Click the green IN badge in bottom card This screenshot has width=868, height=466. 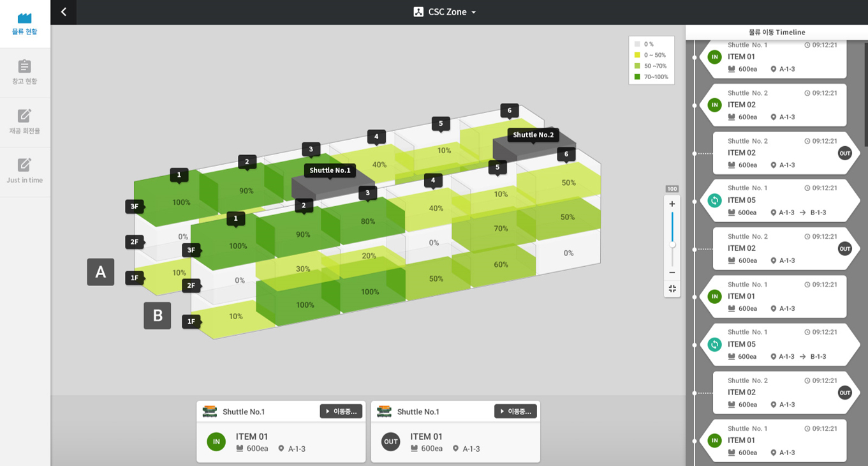[x=216, y=442]
